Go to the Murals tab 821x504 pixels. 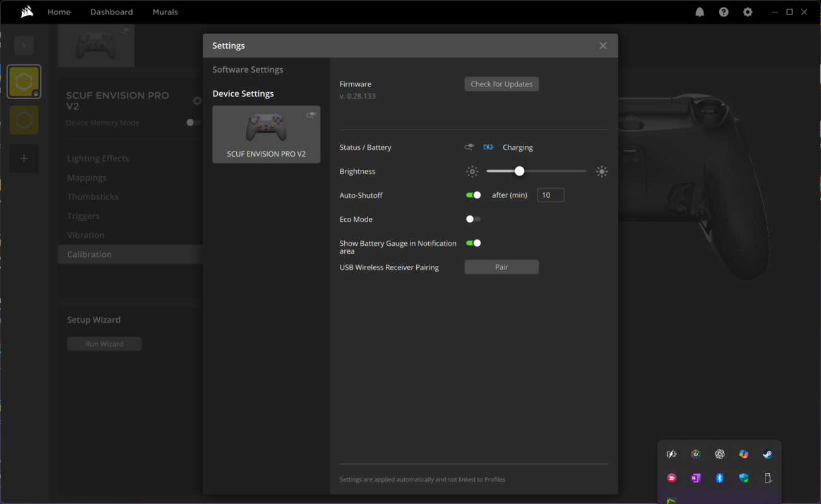click(x=165, y=12)
